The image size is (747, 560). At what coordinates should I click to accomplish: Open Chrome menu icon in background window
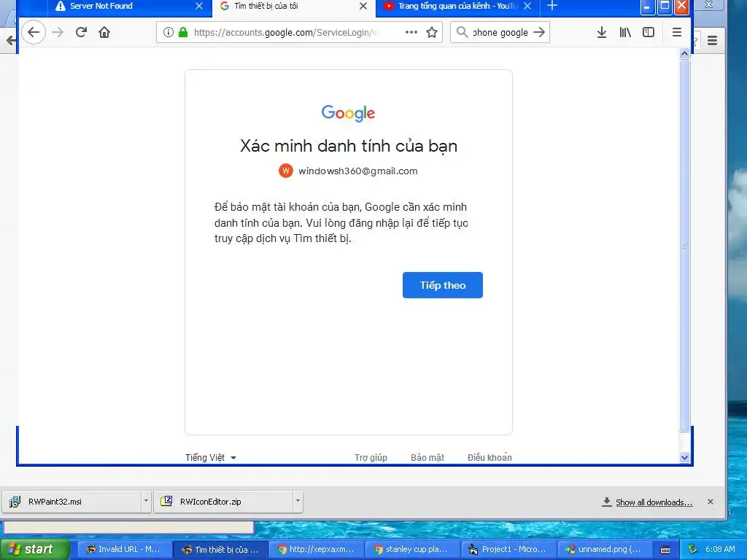click(712, 41)
